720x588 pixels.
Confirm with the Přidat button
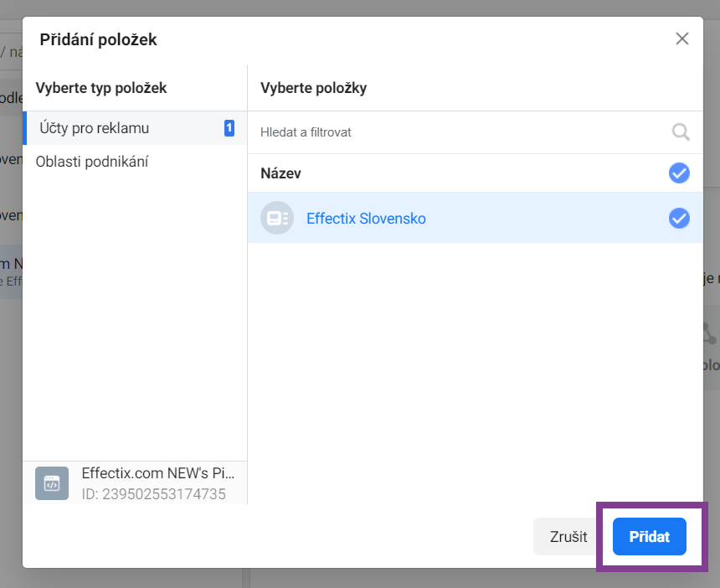[x=650, y=537]
